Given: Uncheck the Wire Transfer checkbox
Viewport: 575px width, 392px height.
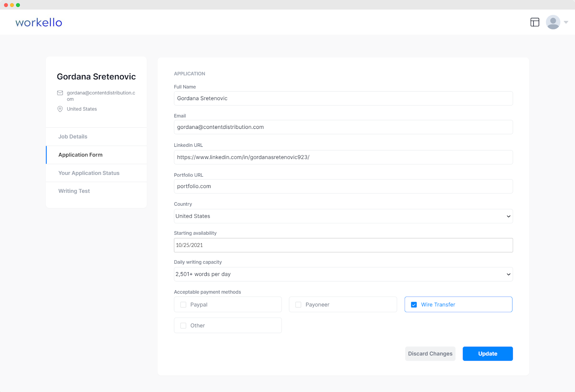Looking at the screenshot, I should [x=414, y=305].
